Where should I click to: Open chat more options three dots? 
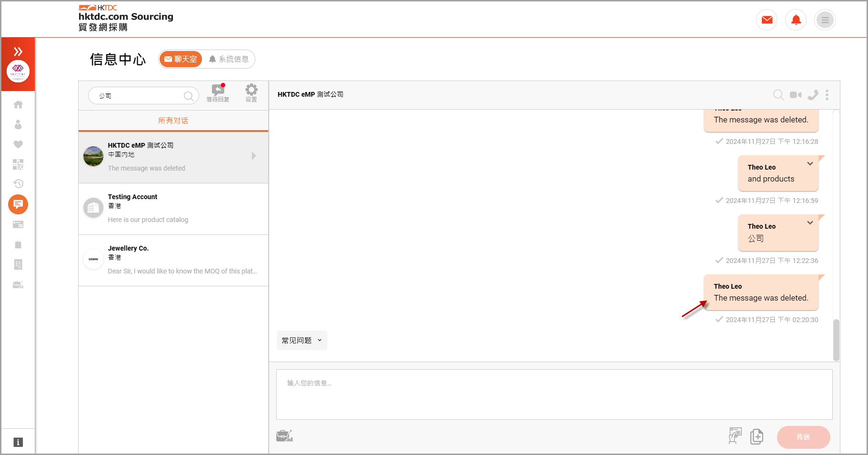click(827, 95)
